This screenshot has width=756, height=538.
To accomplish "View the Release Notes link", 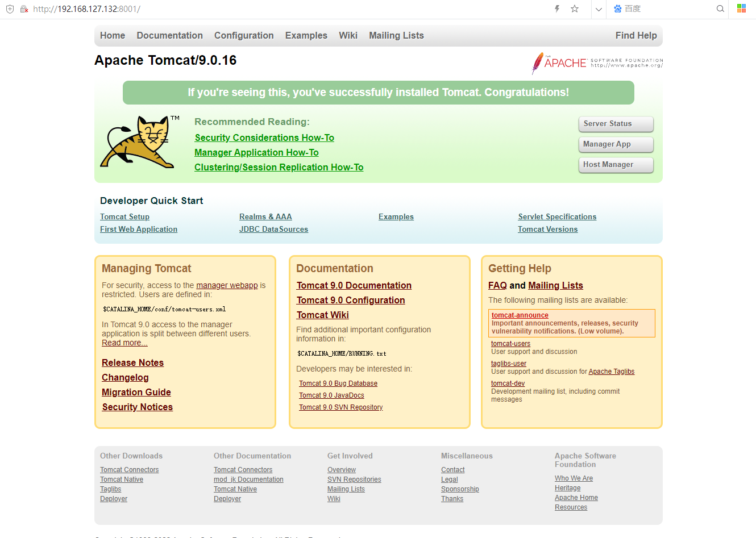I will 132,362.
